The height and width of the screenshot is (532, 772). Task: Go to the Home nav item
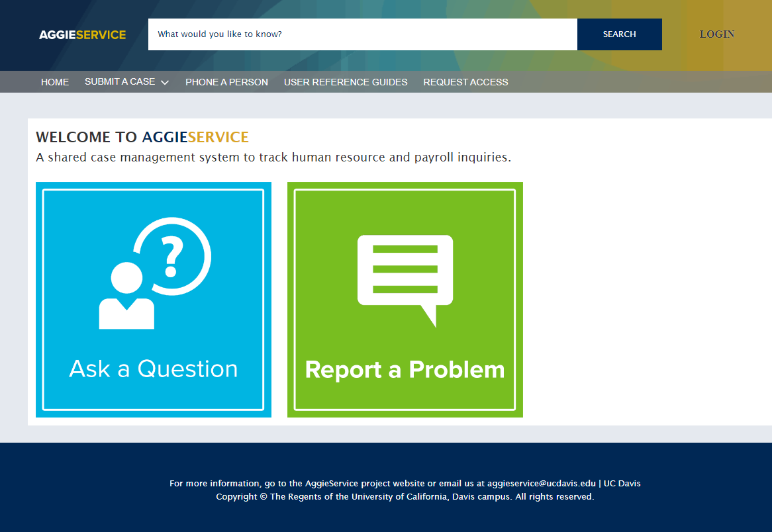(55, 82)
